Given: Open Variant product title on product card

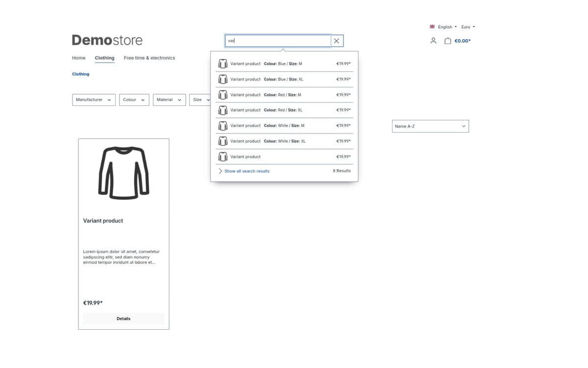Looking at the screenshot, I should 103,221.
